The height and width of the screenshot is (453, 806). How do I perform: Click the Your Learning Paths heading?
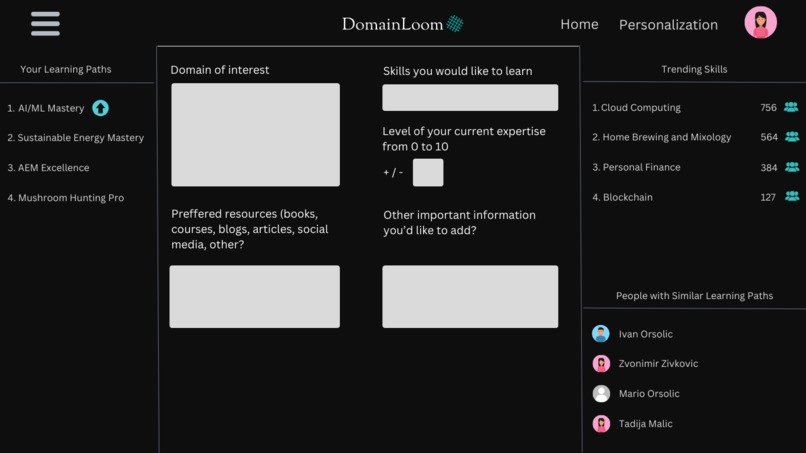coord(66,69)
